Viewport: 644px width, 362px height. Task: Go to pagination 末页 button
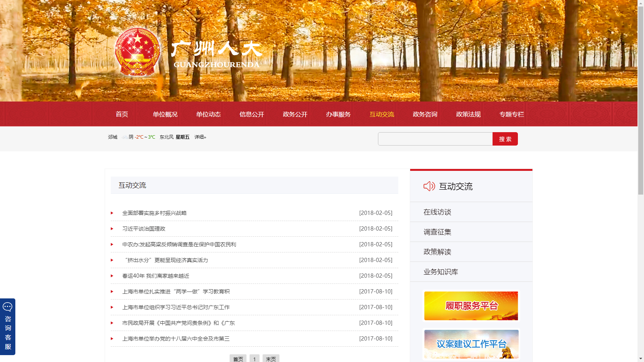271,359
